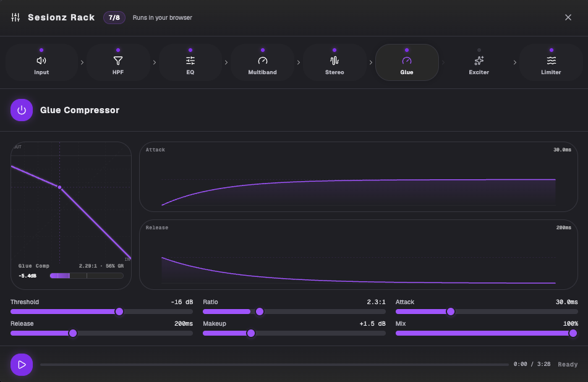Viewport: 588px width, 382px height.
Task: Click the 7/8 active modules badge
Action: pos(114,18)
